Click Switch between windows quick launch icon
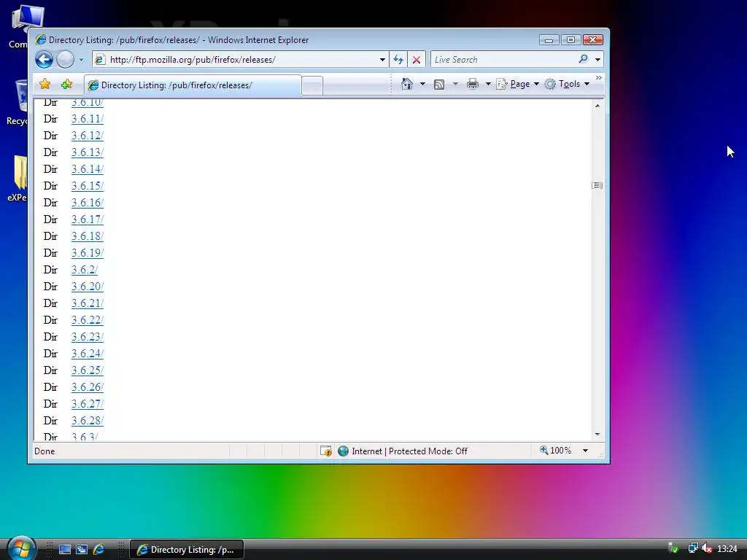The image size is (747, 560). (x=82, y=550)
